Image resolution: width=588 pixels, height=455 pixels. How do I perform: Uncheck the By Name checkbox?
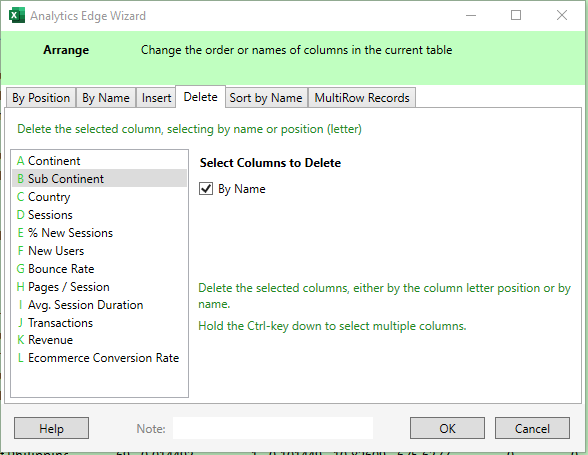coord(206,189)
